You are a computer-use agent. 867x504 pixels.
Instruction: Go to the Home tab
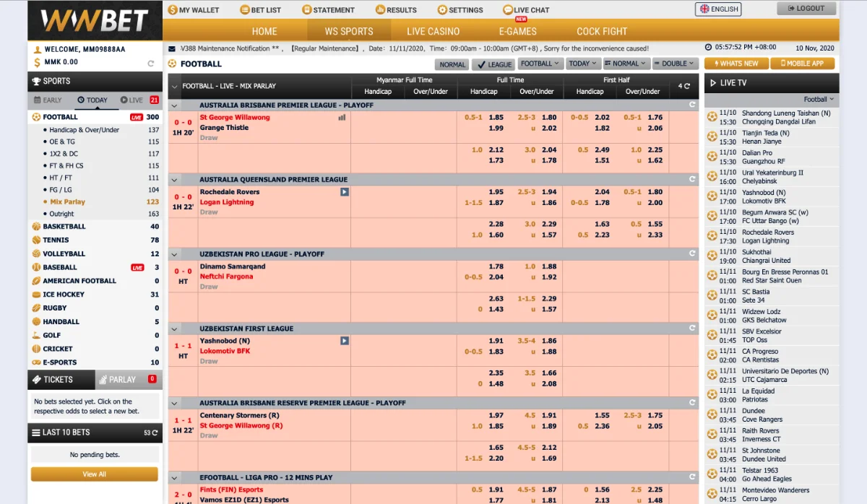[264, 31]
